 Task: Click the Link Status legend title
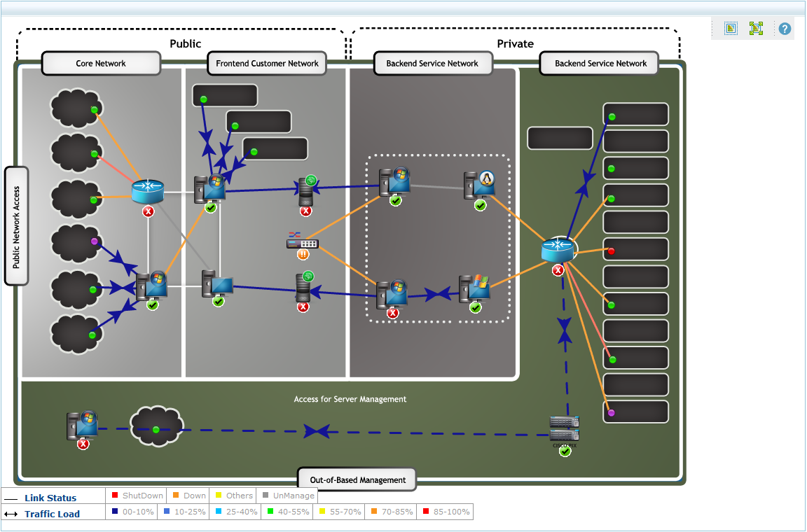[50, 498]
